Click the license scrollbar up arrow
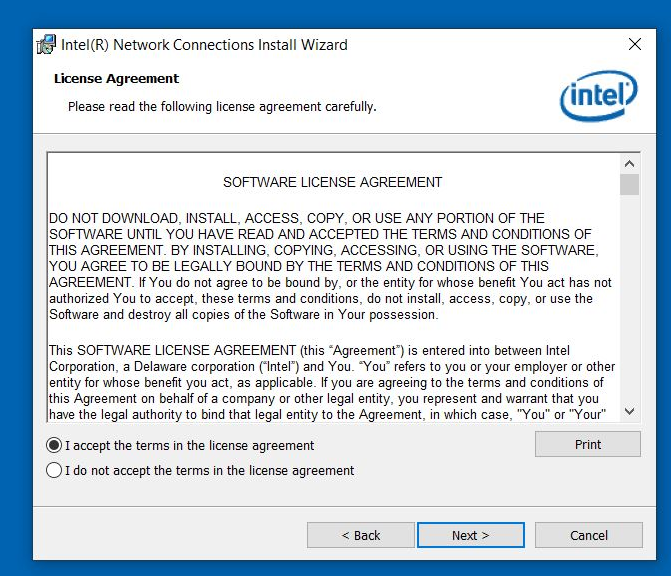The image size is (671, 576). tap(629, 164)
